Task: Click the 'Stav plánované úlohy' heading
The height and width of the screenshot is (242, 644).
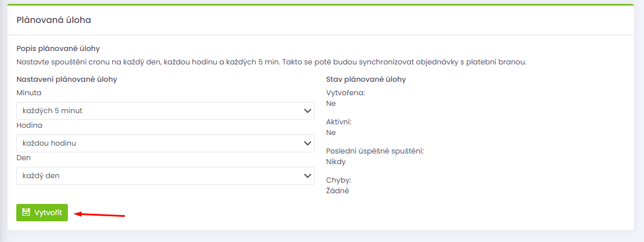Action: tap(366, 79)
